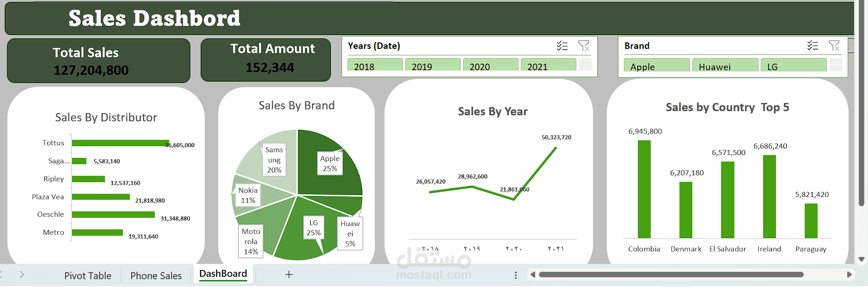The width and height of the screenshot is (868, 287).
Task: Select the 2021 year slicer button
Action: 548,66
